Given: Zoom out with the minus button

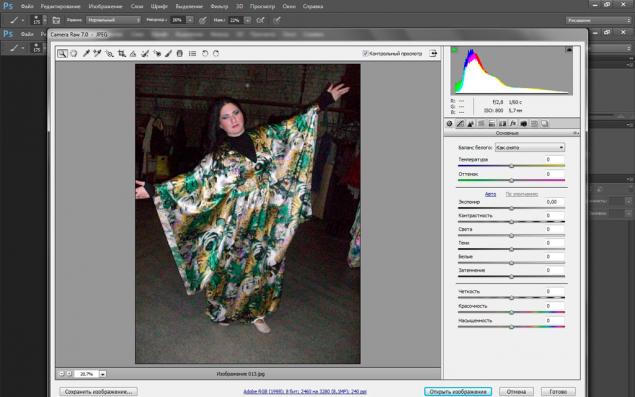Looking at the screenshot, I should click(x=61, y=374).
